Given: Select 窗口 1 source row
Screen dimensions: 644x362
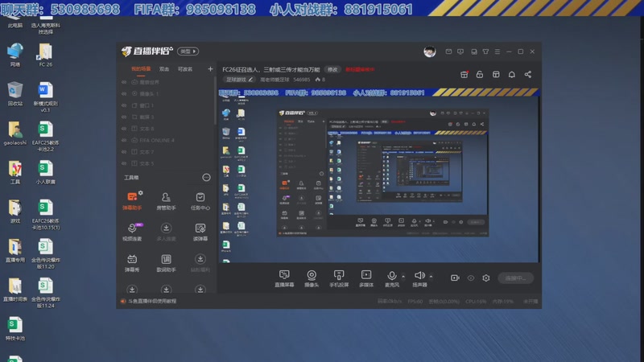Looking at the screenshot, I should click(x=166, y=105).
